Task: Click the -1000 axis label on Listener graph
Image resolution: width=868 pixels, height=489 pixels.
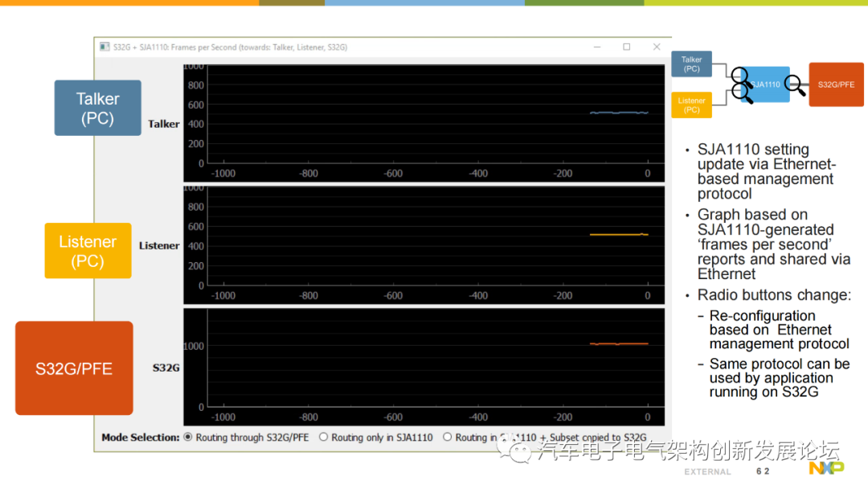Action: (223, 296)
